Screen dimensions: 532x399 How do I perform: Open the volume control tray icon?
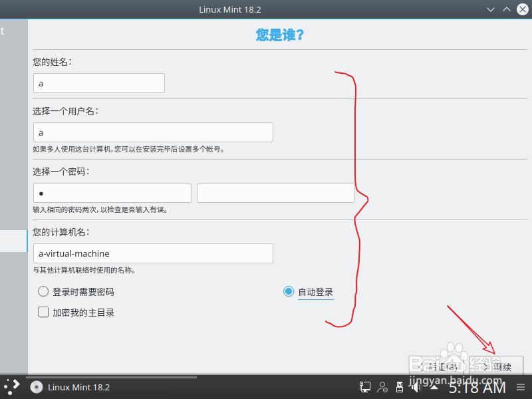tap(416, 387)
